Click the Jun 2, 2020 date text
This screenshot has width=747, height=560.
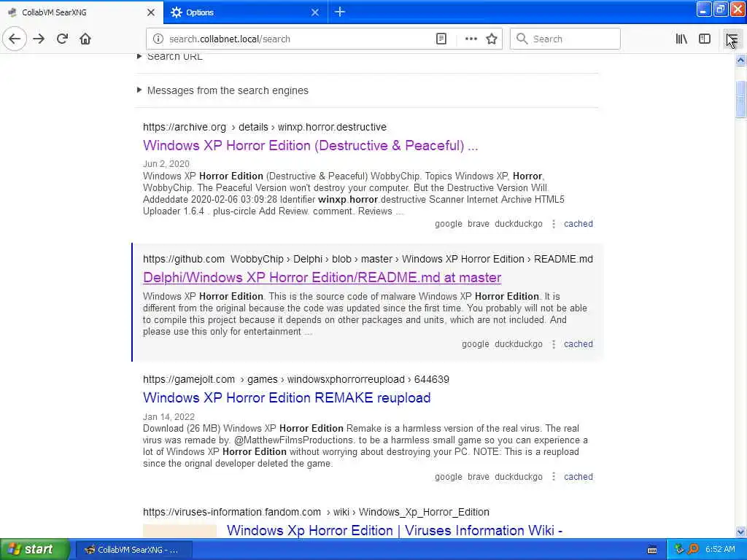tap(166, 164)
